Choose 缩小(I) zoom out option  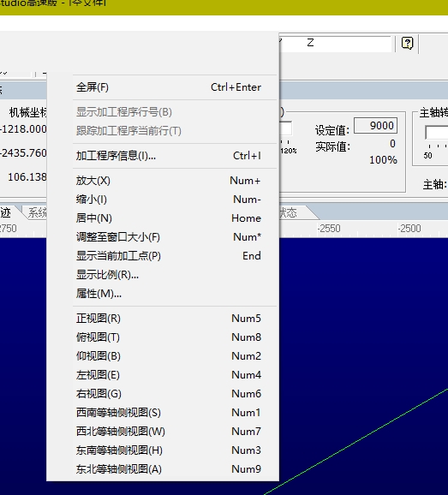tap(169, 200)
